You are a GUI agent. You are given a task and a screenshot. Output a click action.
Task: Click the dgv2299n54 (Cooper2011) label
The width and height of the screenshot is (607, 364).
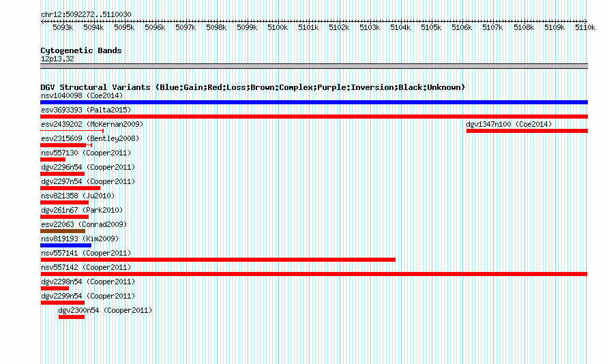88,296
